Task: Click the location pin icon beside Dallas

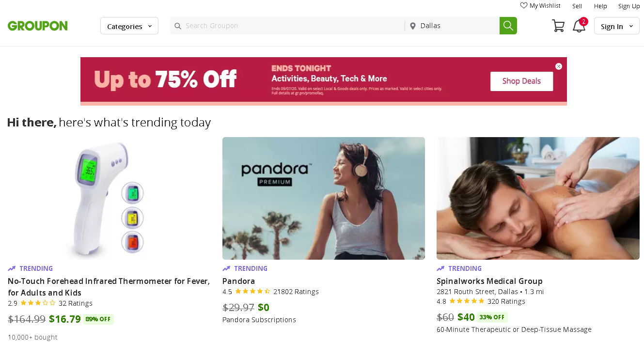Action: [x=413, y=26]
